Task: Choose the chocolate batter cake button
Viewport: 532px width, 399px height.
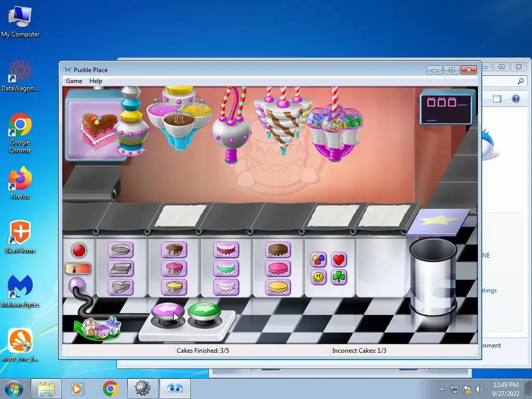Action: pyautogui.click(x=174, y=250)
